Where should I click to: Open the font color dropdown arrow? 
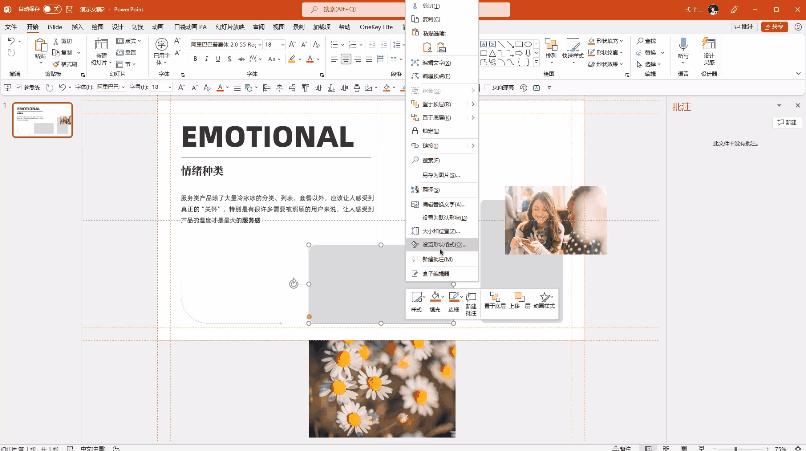click(x=318, y=60)
